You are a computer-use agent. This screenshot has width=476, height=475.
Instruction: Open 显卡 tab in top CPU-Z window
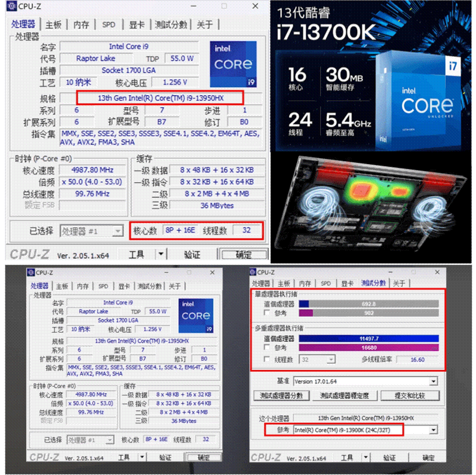tap(137, 25)
